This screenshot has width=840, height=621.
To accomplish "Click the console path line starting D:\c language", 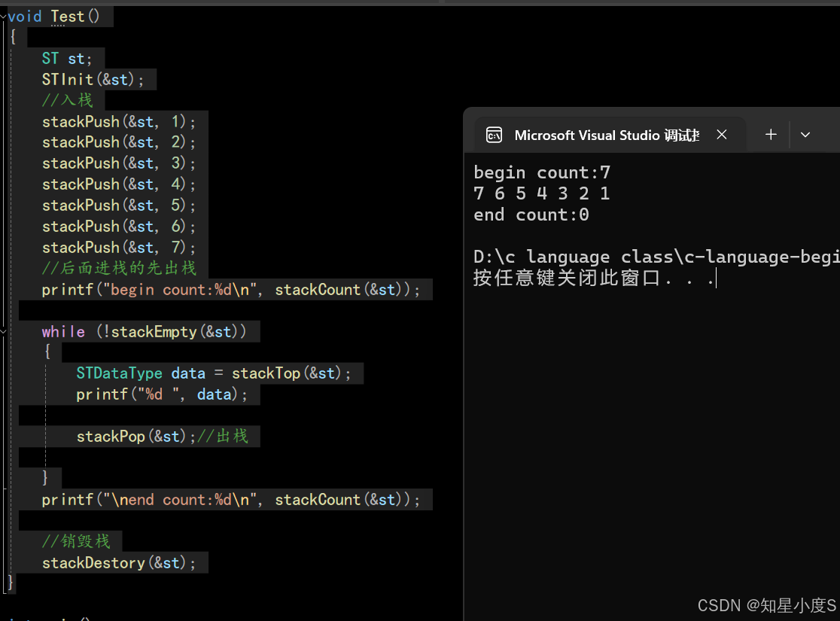I will (x=656, y=257).
